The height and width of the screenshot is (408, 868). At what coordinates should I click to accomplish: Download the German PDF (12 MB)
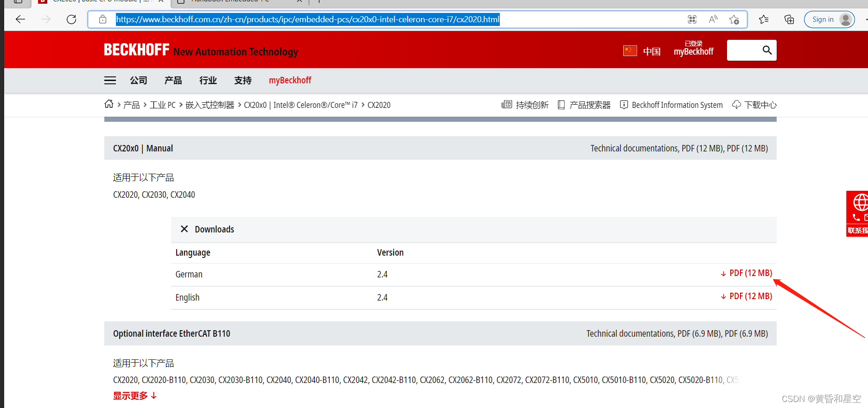click(747, 273)
